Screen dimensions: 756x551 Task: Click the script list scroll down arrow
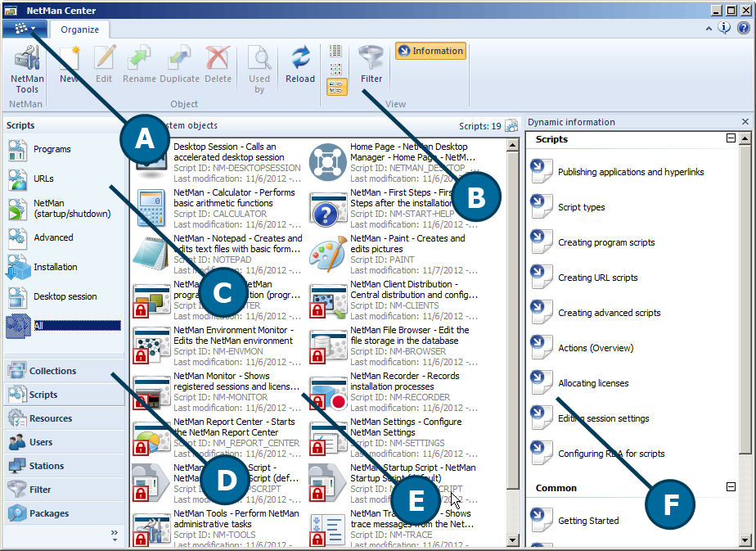click(x=513, y=541)
